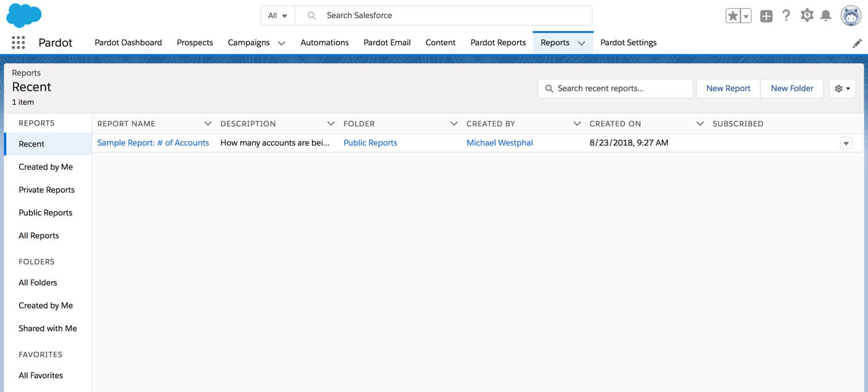Viewport: 868px width, 392px height.
Task: Select Shared with Me in sidebar
Action: click(48, 329)
